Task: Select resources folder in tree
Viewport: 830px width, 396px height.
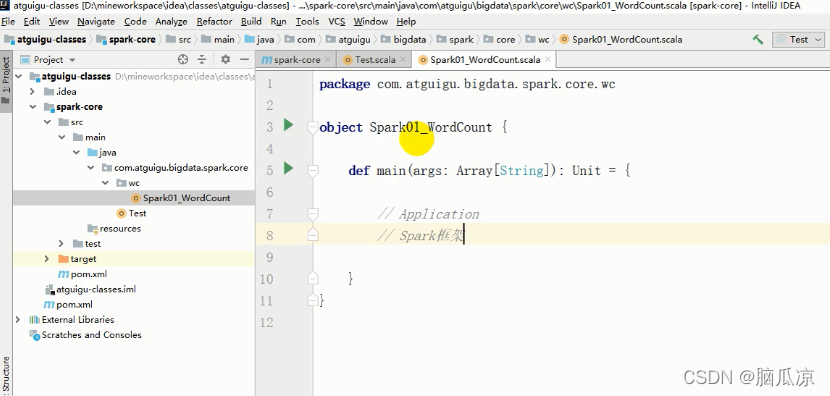Action: point(114,229)
